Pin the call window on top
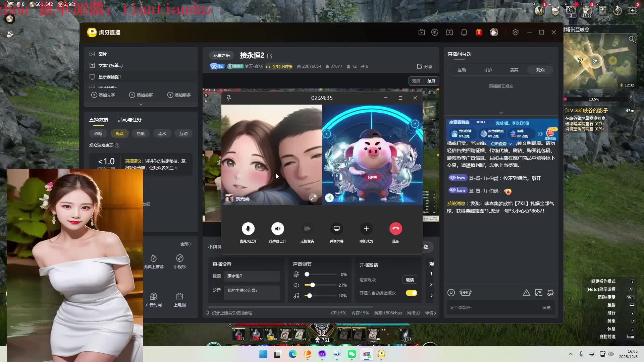 tap(229, 98)
